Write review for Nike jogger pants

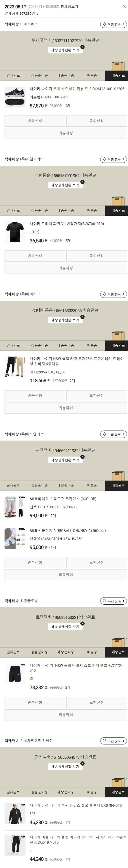pyautogui.click(x=66, y=408)
